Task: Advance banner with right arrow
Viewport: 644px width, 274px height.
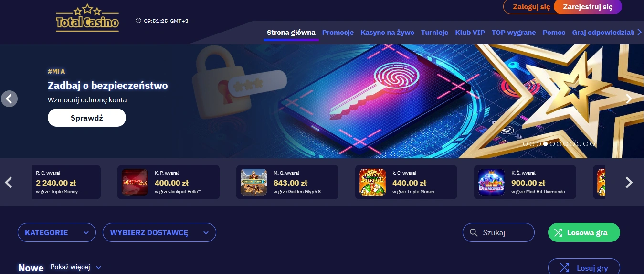Action: pyautogui.click(x=629, y=99)
